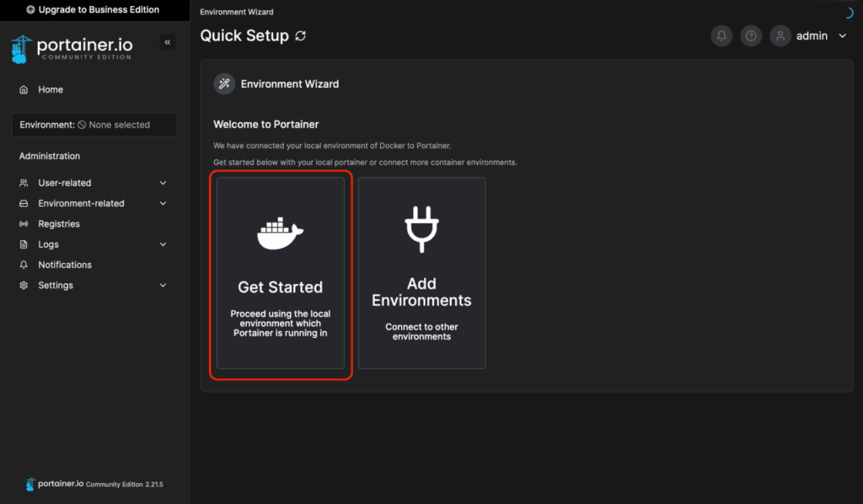
Task: Click the Environment Wizard wand icon
Action: coord(224,83)
